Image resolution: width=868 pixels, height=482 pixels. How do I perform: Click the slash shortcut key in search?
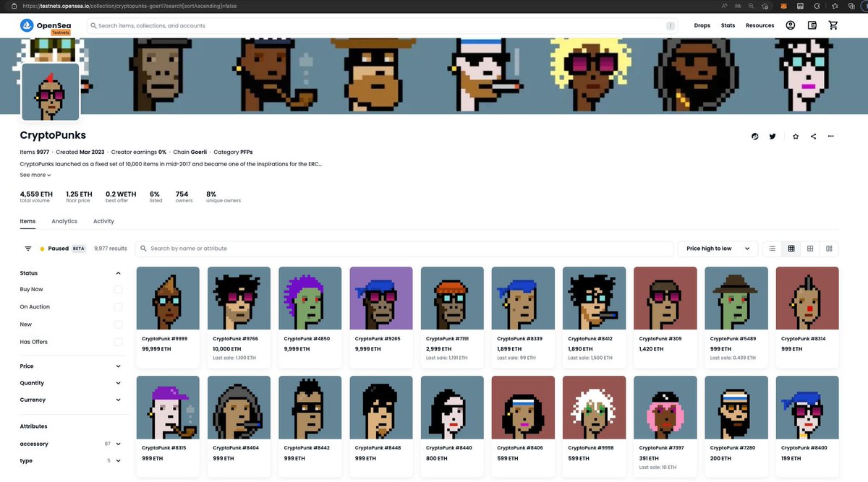(x=671, y=26)
